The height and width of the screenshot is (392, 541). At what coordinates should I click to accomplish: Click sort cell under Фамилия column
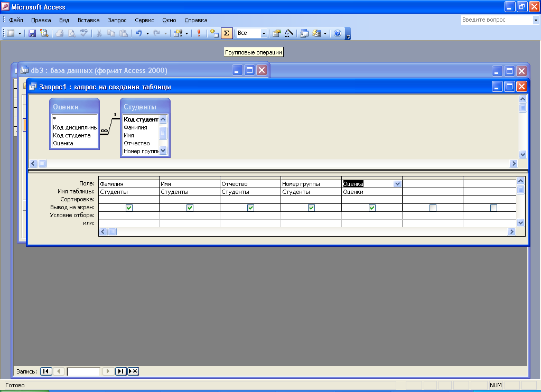(129, 200)
